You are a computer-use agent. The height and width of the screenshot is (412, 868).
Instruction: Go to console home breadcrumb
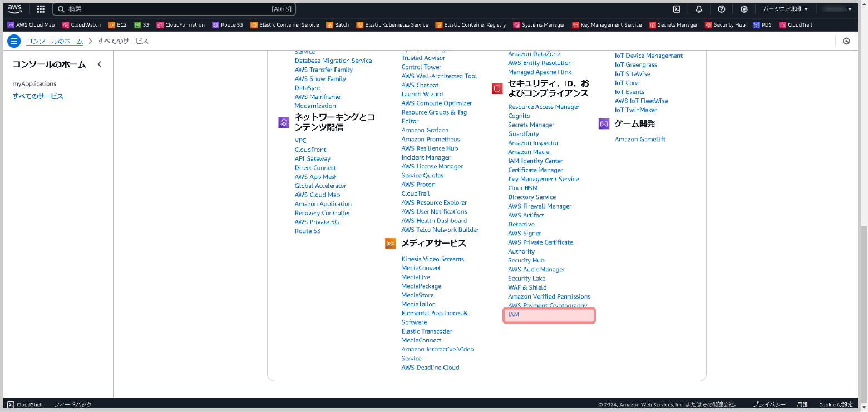(x=55, y=41)
